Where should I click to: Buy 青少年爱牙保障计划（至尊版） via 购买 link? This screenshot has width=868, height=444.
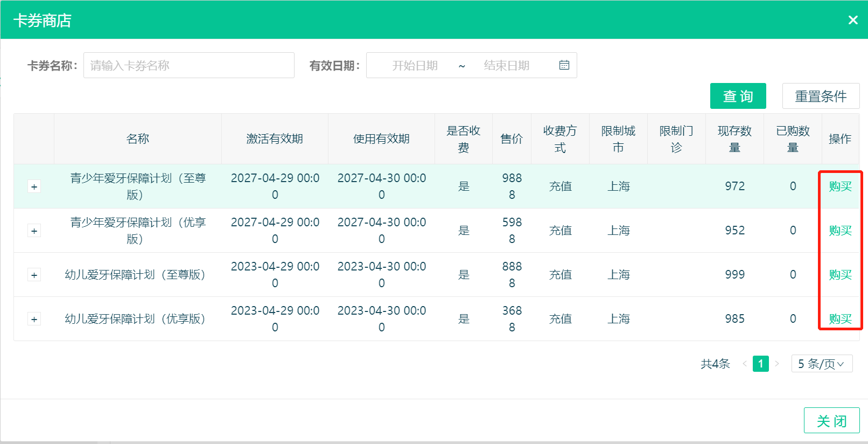[840, 186]
